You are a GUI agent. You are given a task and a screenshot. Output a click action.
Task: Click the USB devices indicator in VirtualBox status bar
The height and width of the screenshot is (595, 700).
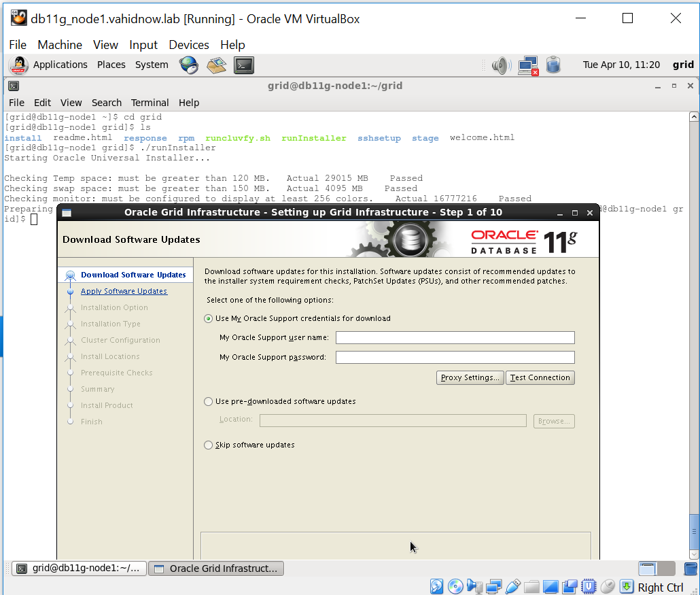(513, 586)
